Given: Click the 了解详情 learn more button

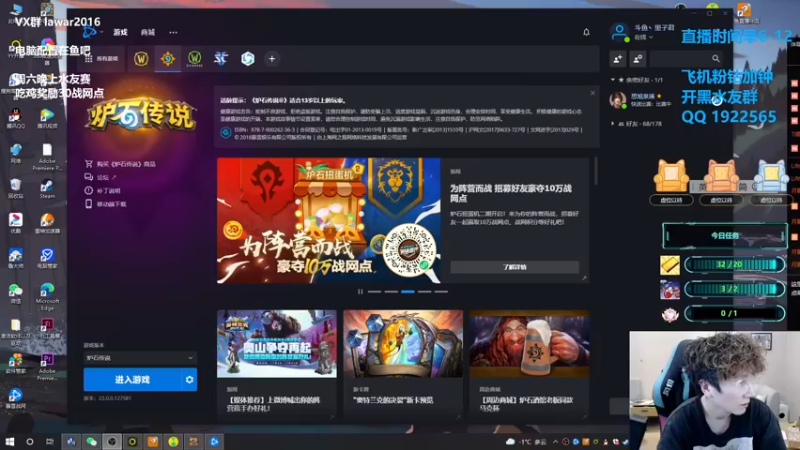Looking at the screenshot, I should tap(514, 267).
